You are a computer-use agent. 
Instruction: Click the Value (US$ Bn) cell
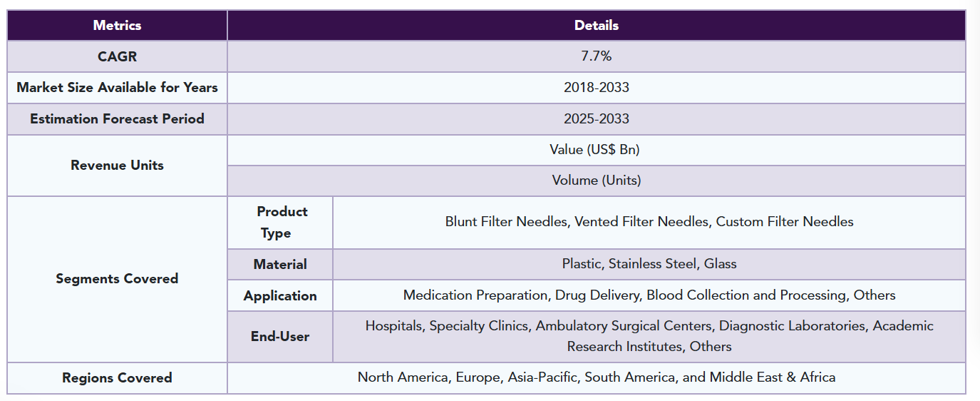pyautogui.click(x=597, y=150)
